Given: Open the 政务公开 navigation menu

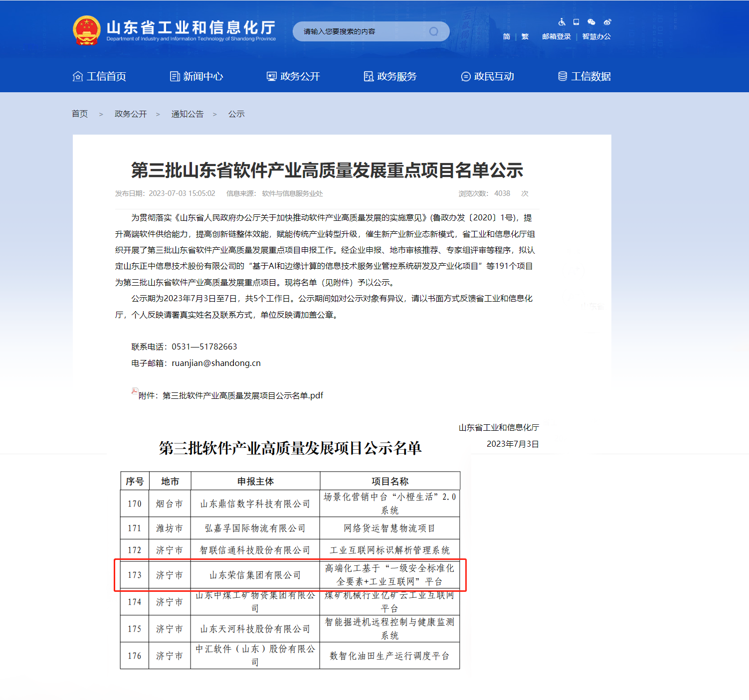Looking at the screenshot, I should [293, 76].
